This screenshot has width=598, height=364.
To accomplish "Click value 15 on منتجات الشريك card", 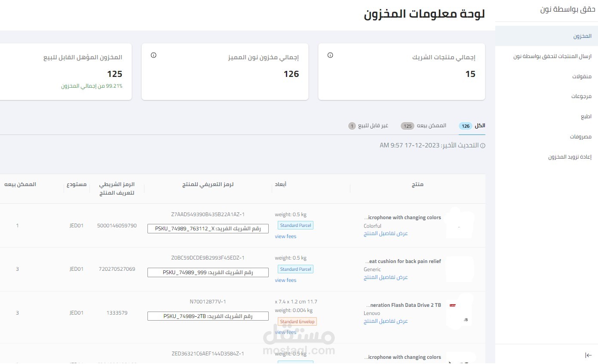I will click(x=470, y=74).
